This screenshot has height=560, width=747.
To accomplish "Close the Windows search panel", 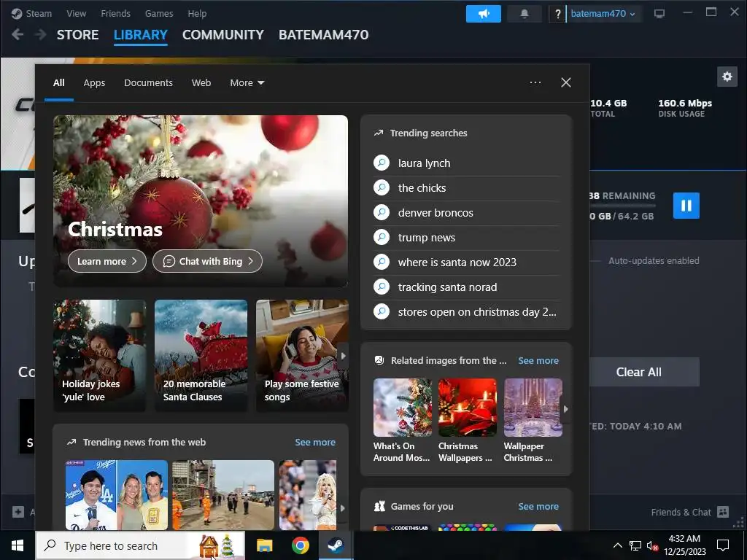I will (x=565, y=82).
